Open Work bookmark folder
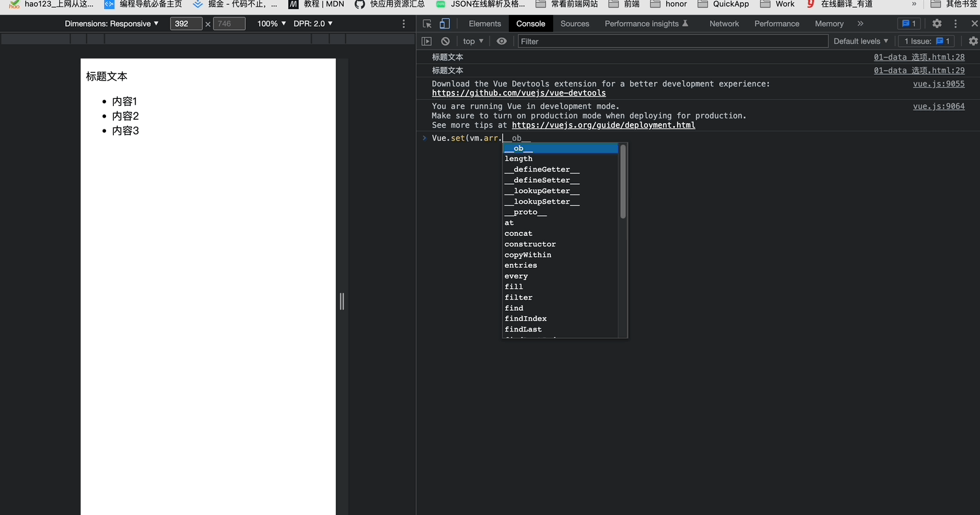980x515 pixels. (x=778, y=4)
